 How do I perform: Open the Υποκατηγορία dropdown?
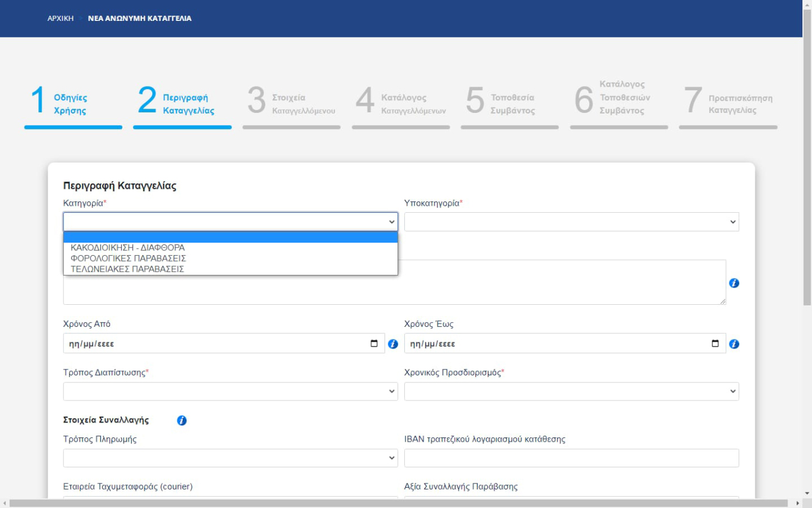tap(571, 222)
